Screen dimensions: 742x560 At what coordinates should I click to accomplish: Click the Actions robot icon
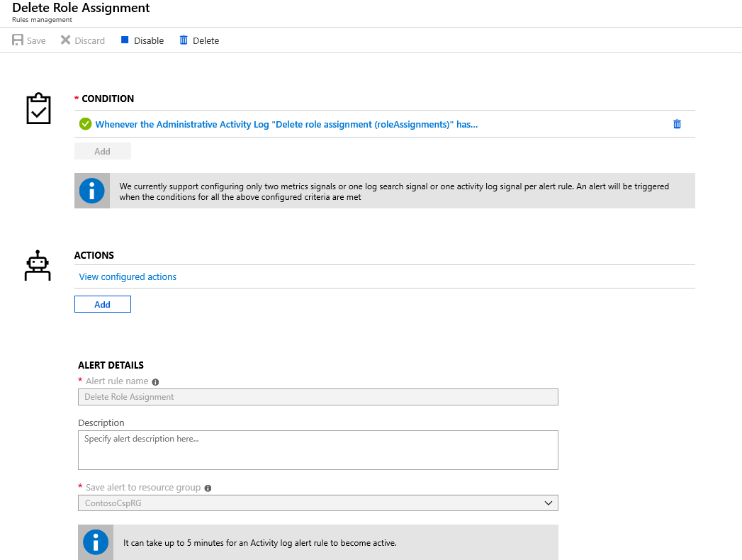[x=38, y=266]
